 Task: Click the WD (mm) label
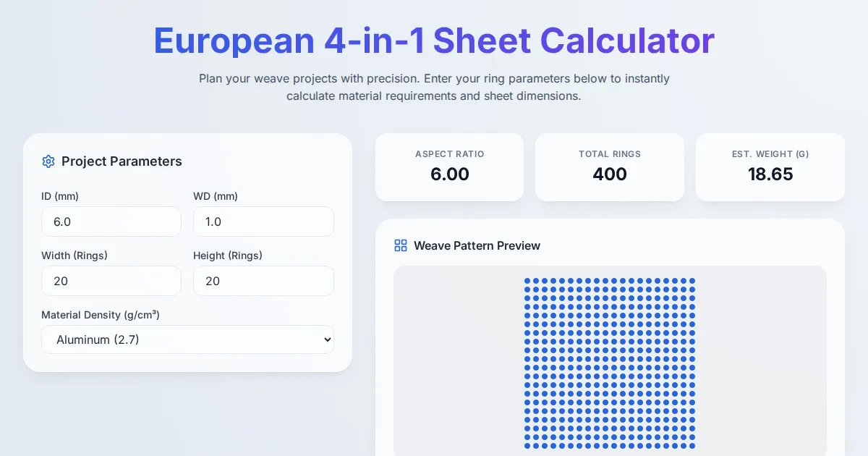[216, 196]
